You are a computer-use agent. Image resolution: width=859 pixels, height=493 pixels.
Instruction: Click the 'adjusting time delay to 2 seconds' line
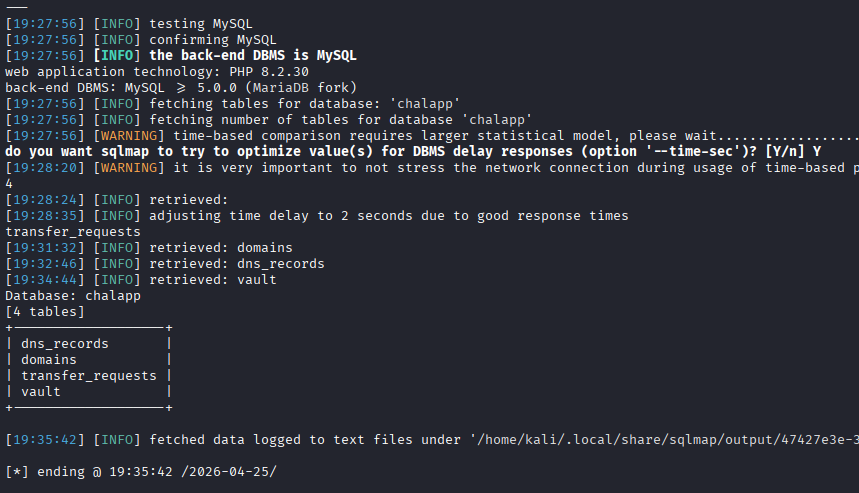tap(389, 215)
